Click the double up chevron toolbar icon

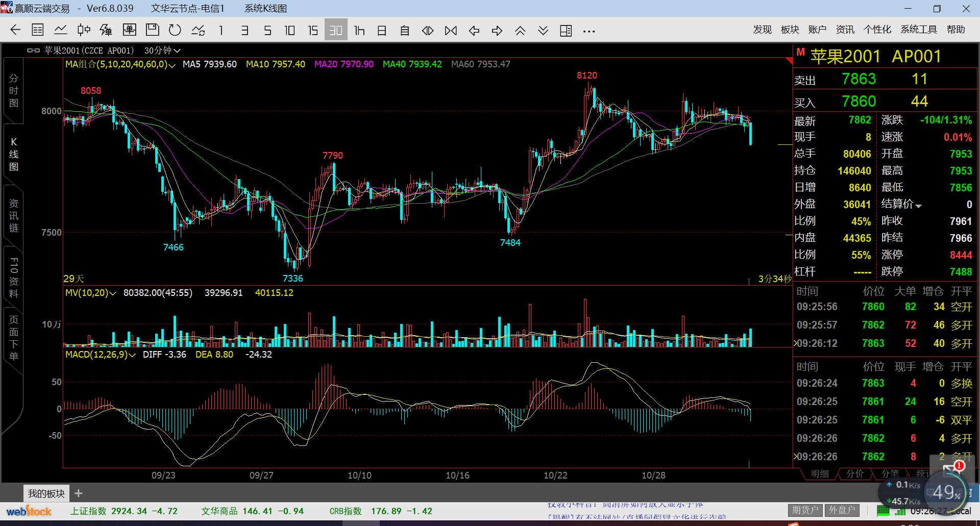(x=520, y=31)
